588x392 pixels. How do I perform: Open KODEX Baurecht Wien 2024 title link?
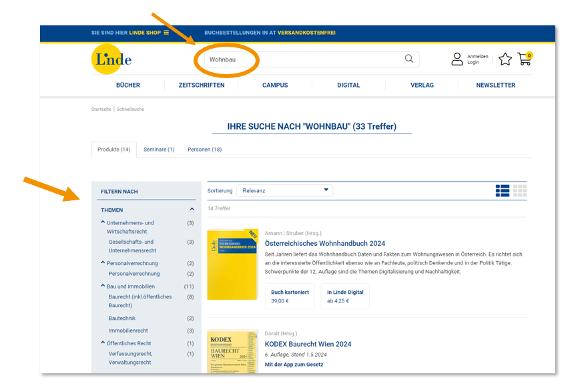click(x=308, y=344)
